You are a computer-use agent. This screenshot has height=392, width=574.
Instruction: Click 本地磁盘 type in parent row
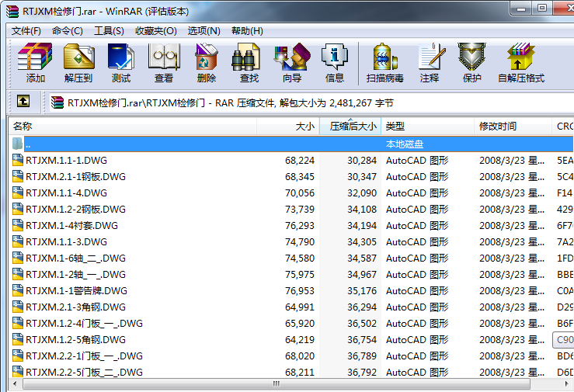pos(405,144)
